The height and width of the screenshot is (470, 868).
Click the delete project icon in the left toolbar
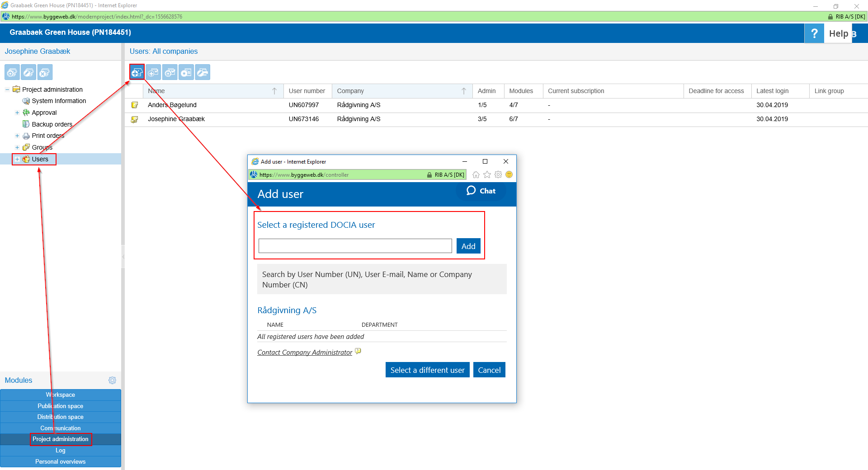(x=45, y=72)
